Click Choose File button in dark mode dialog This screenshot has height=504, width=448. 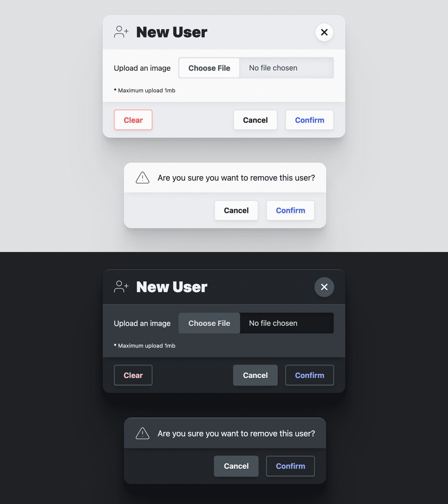[209, 323]
